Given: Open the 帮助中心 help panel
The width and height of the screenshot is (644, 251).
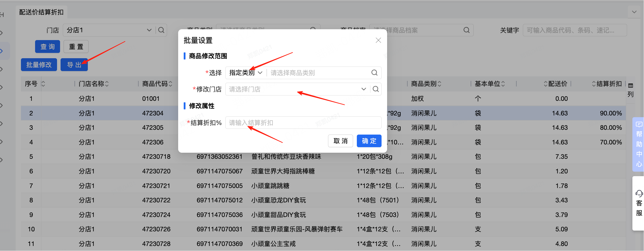Looking at the screenshot, I should coord(639,144).
